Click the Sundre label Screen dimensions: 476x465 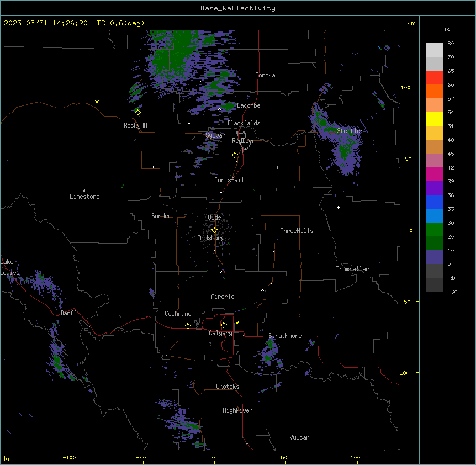[161, 216]
